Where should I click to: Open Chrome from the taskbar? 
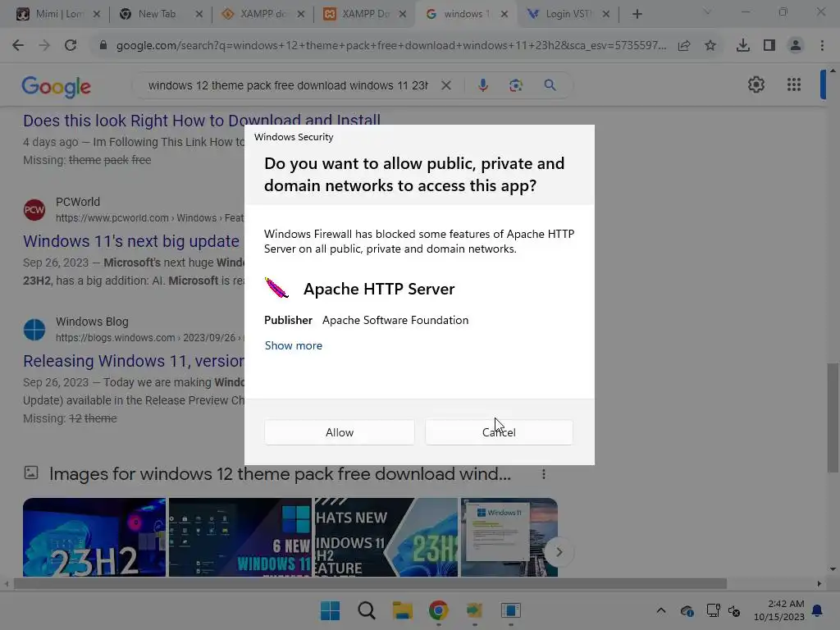tap(438, 610)
